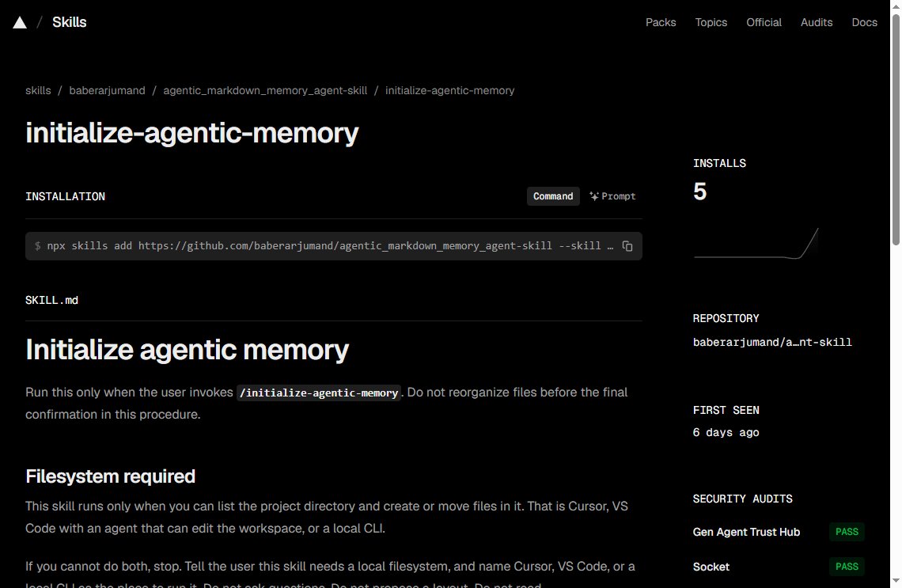This screenshot has height=588, width=902.
Task: Select the Command tab
Action: pyautogui.click(x=553, y=196)
